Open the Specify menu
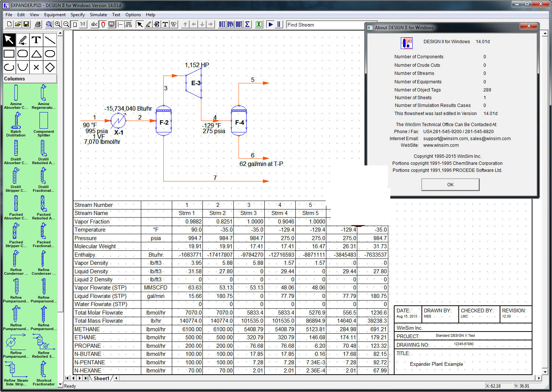 [78, 15]
